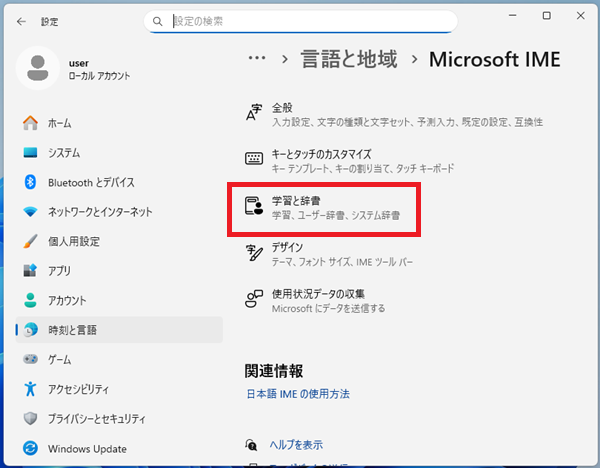Open プライバシーとセキュリティ in sidebar
The height and width of the screenshot is (468, 600).
(110, 418)
